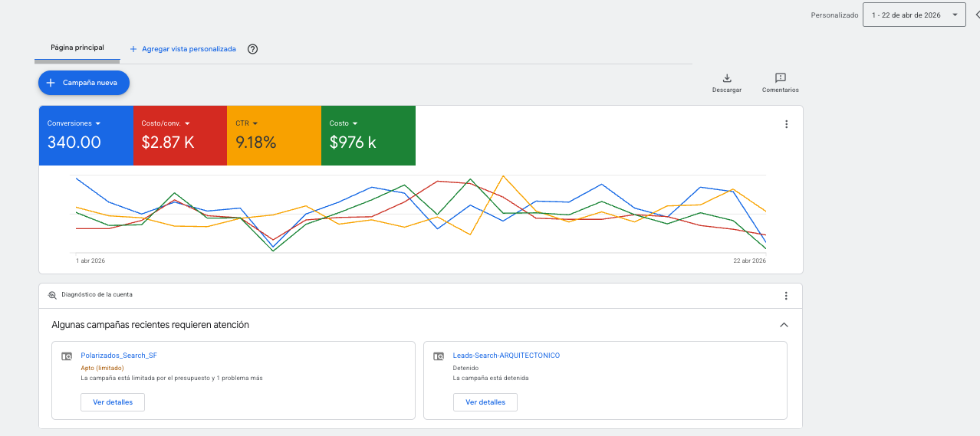The image size is (980, 436).
Task: Click the 1 abr 2026 chart axis label
Action: coord(90,261)
